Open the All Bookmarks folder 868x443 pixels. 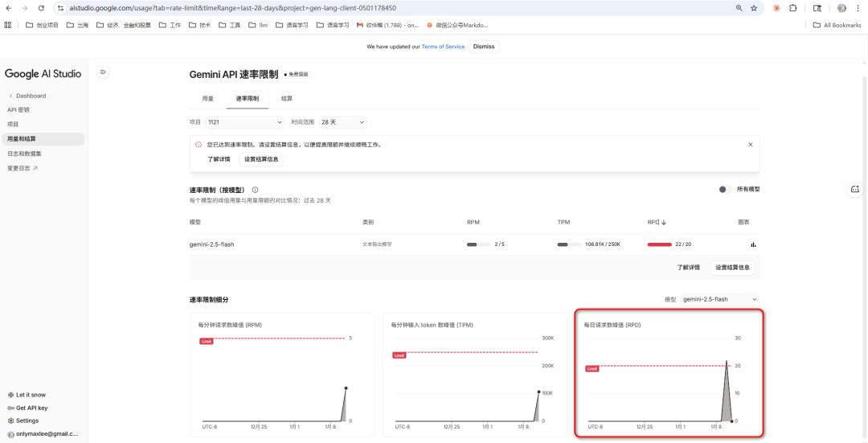click(x=837, y=25)
